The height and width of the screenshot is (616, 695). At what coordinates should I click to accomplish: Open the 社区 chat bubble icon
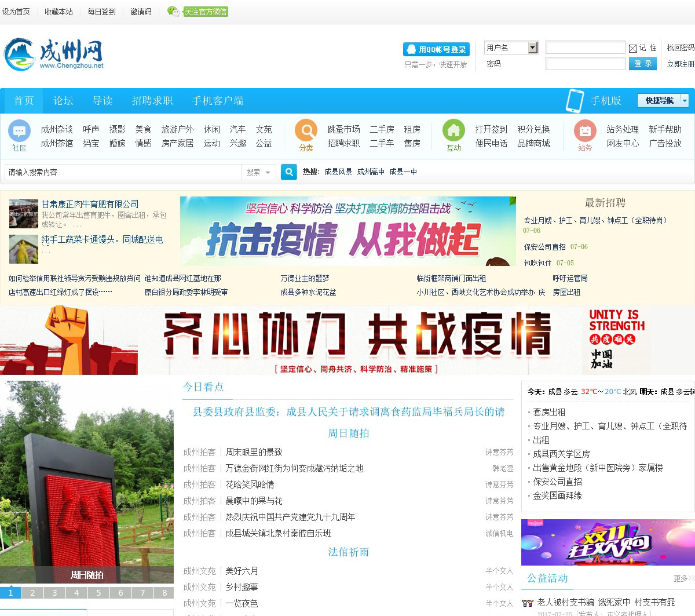pos(19,131)
